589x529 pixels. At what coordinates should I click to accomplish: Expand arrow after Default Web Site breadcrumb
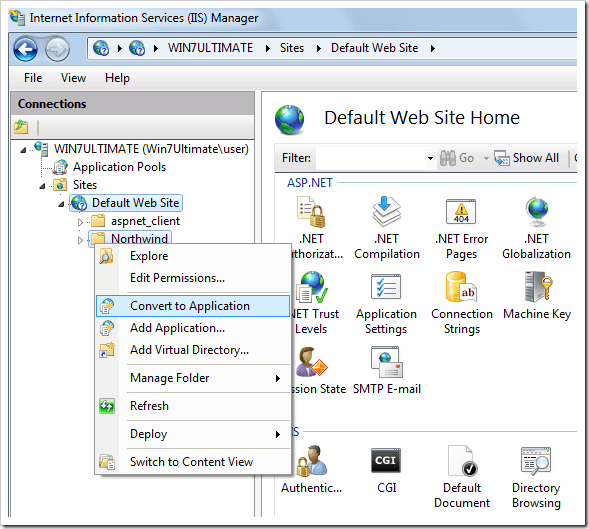click(433, 48)
